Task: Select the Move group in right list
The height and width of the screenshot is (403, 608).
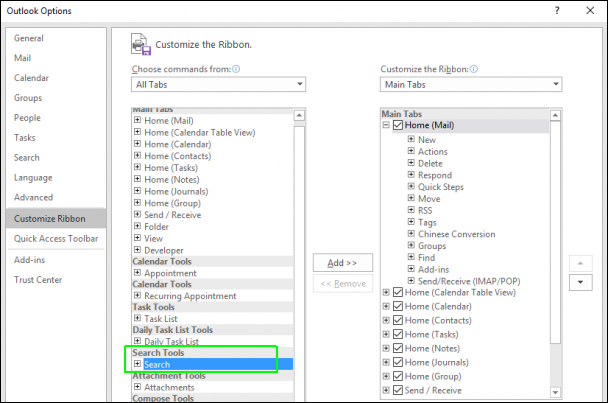Action: [429, 199]
